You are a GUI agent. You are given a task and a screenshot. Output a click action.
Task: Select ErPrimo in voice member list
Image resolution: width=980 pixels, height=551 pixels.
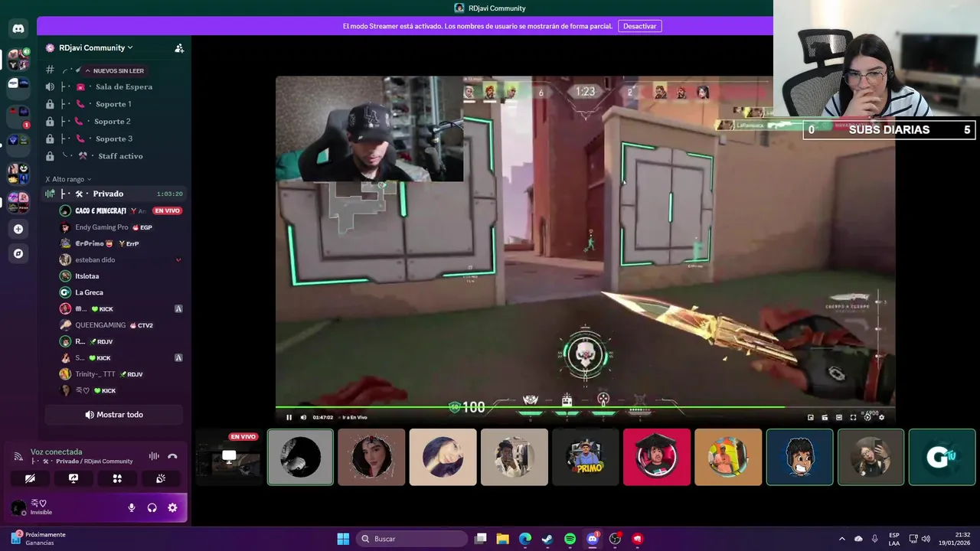(x=121, y=243)
